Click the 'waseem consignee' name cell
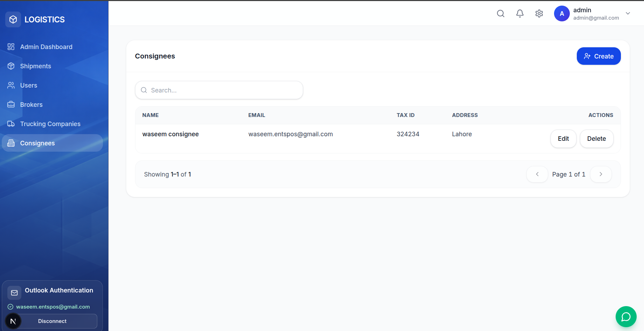 tap(170, 134)
